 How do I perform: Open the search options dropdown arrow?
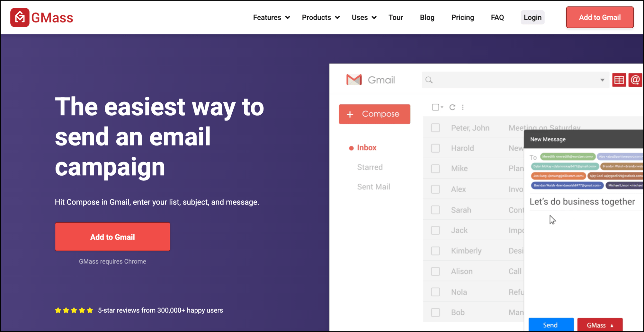602,80
